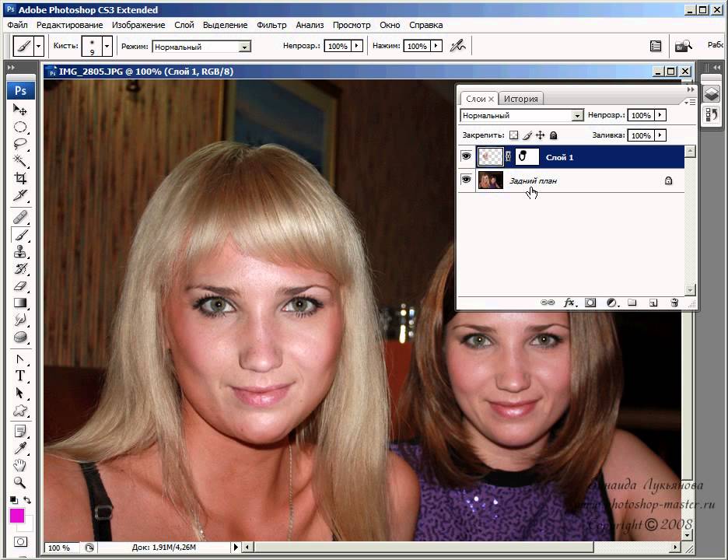This screenshot has width=728, height=560.
Task: Open the Фильтр menu
Action: coord(271,25)
